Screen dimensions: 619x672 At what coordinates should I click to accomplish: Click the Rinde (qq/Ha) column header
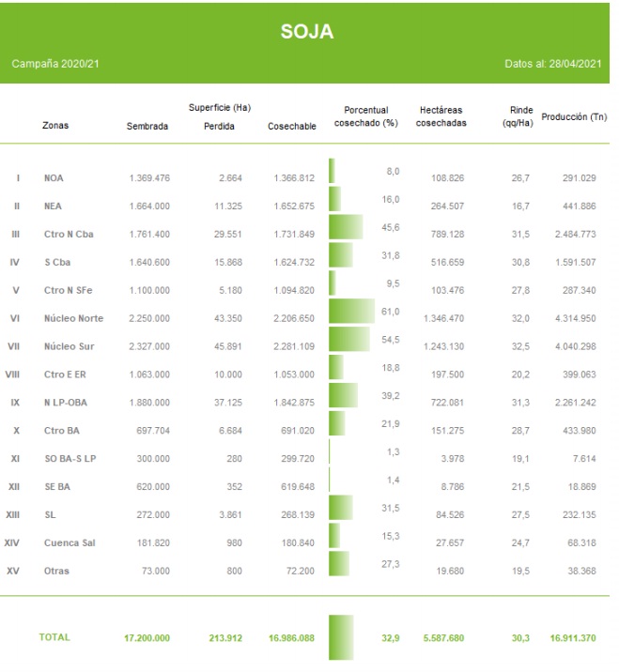coord(518,116)
